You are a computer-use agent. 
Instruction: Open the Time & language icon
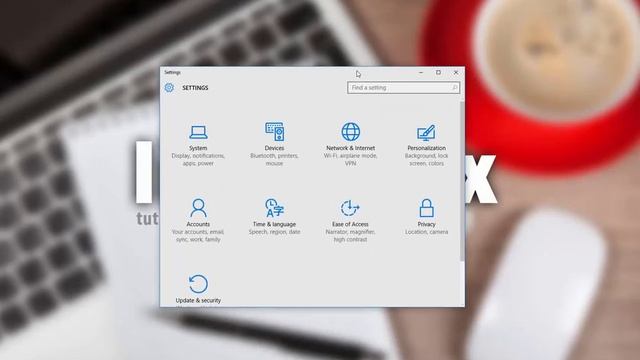click(275, 208)
